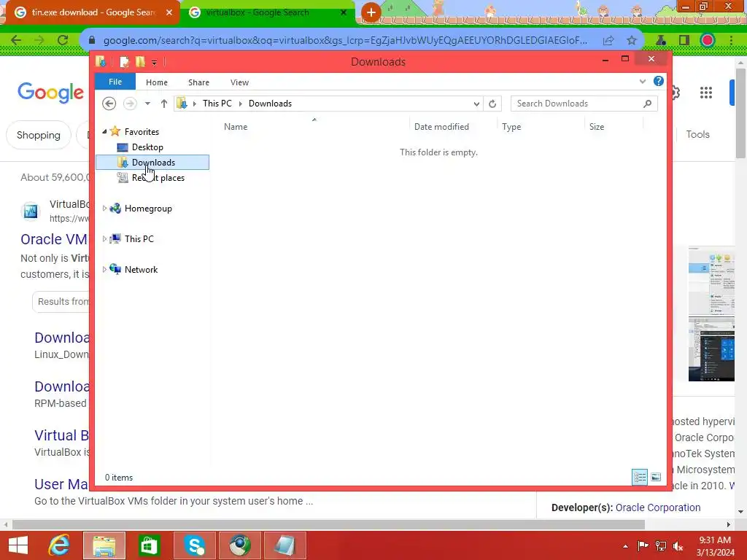Image resolution: width=747 pixels, height=560 pixels.
Task: Click Downloads in the address breadcrumb
Action: 270,104
